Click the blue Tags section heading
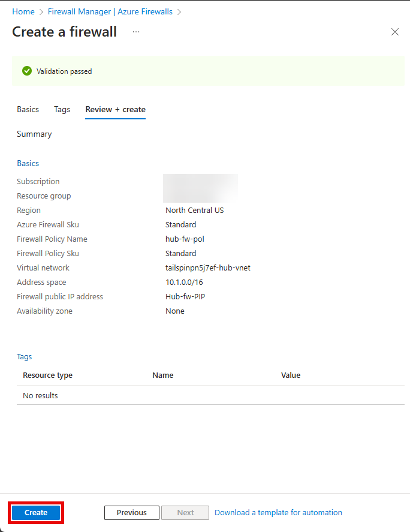 point(25,357)
